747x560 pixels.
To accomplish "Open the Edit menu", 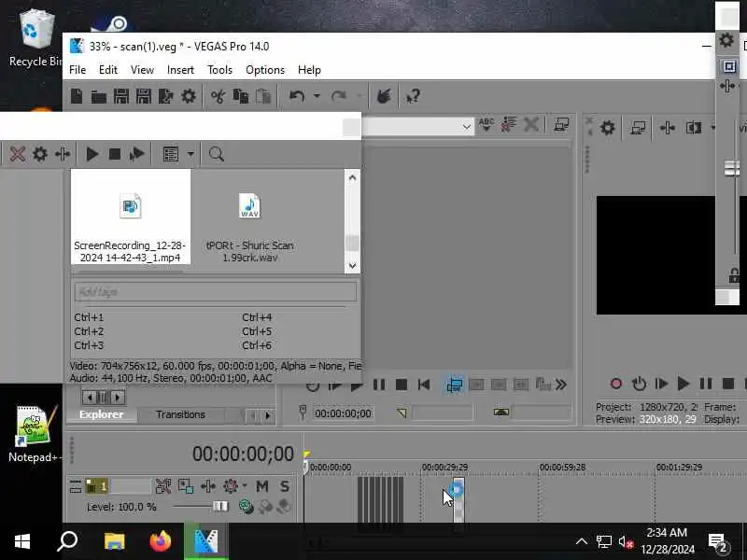I will tap(108, 70).
